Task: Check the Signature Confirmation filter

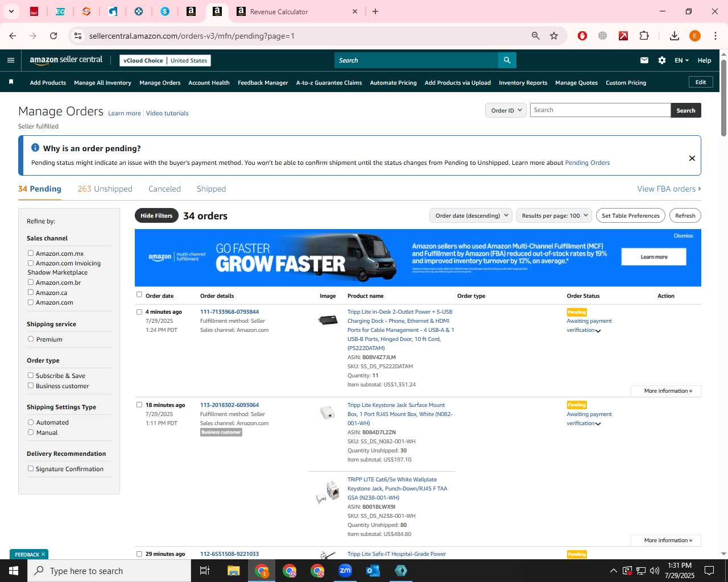Action: click(31, 468)
